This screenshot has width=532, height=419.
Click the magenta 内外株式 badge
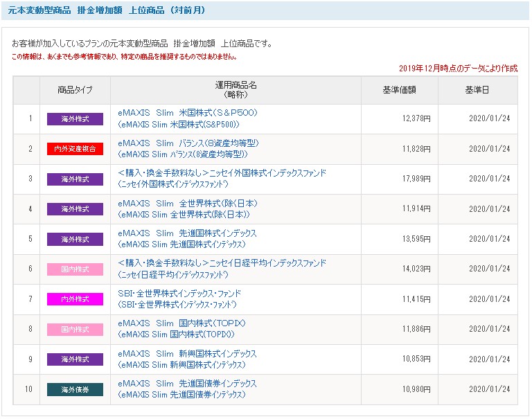(75, 299)
